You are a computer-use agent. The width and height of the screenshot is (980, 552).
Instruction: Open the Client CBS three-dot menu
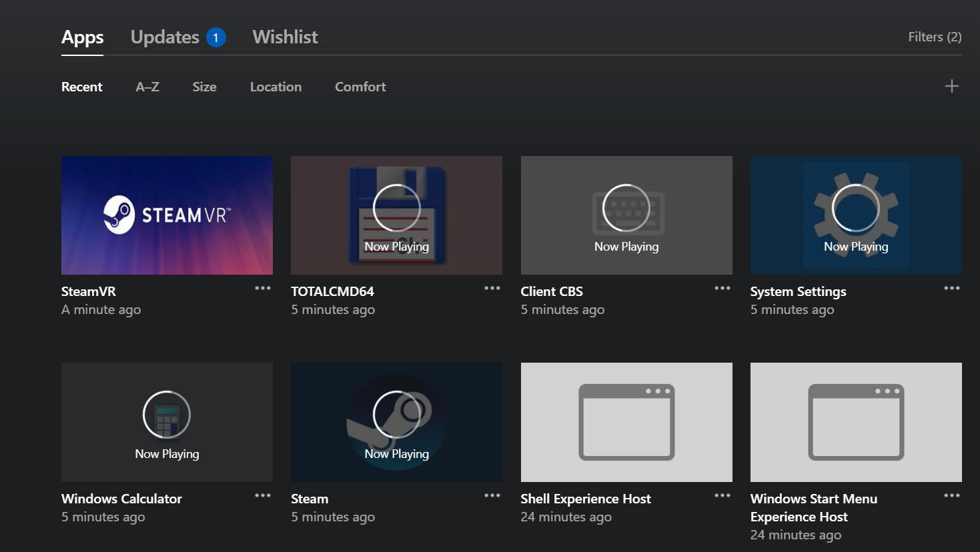722,289
